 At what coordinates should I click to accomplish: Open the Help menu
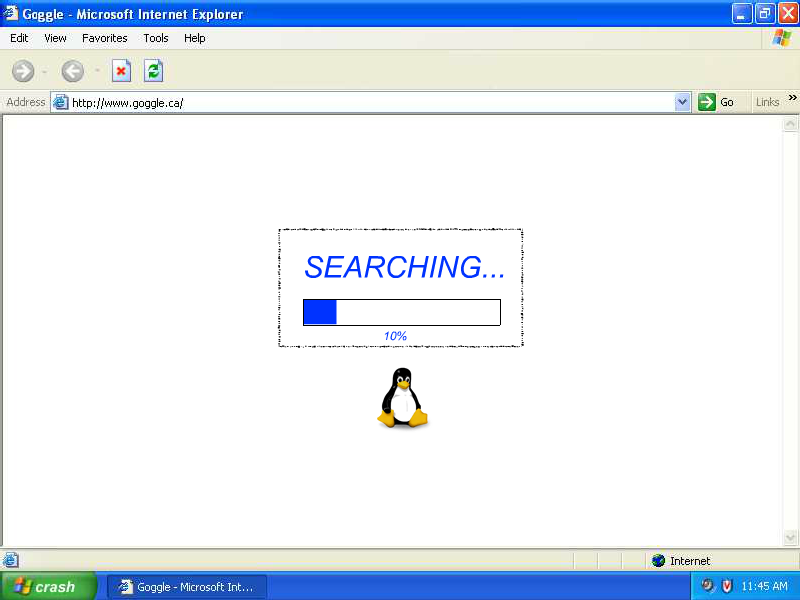194,38
